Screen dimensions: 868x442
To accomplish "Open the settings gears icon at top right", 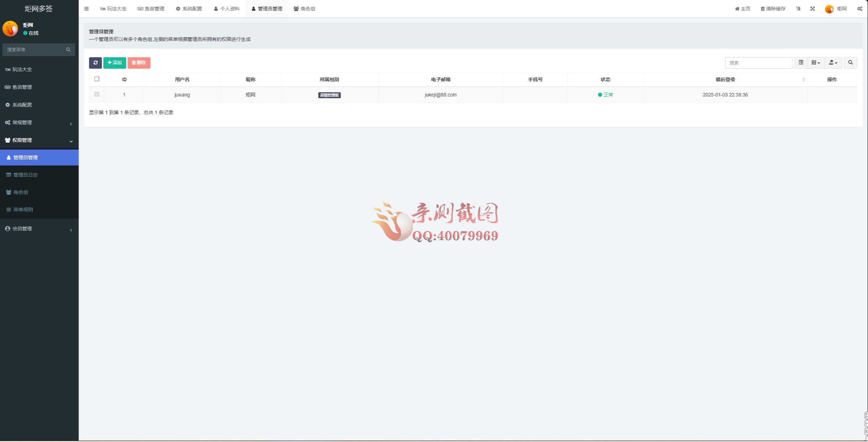I will coord(860,9).
